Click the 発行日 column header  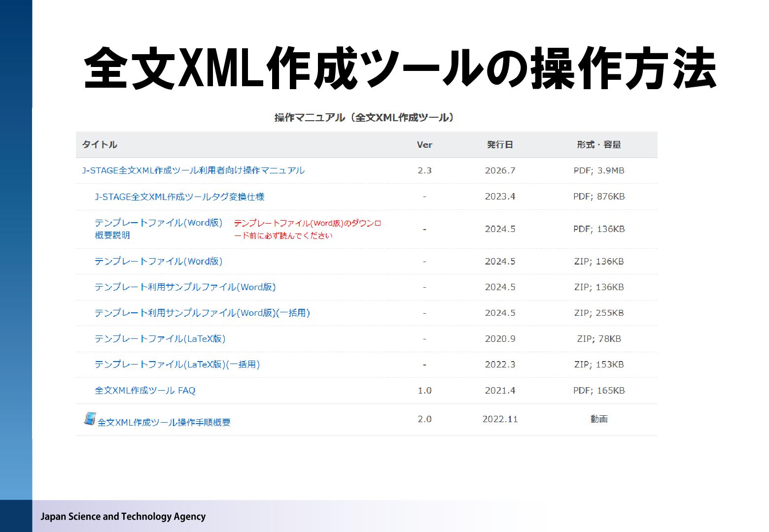point(500,144)
